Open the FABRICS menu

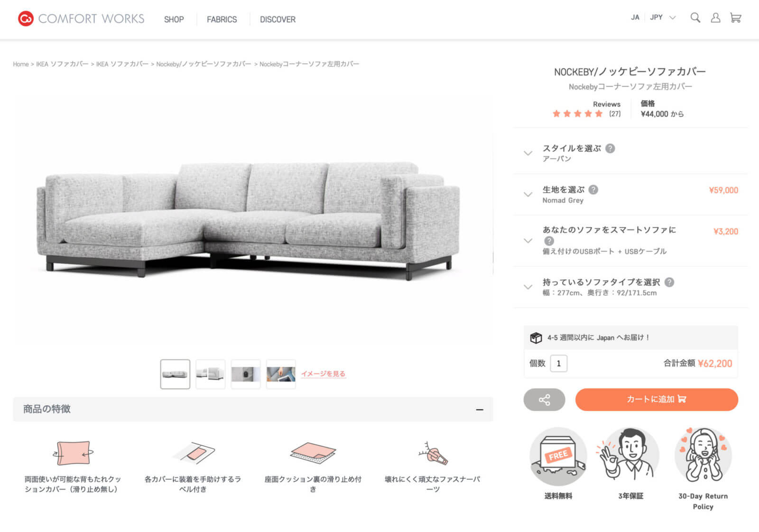[x=222, y=19]
